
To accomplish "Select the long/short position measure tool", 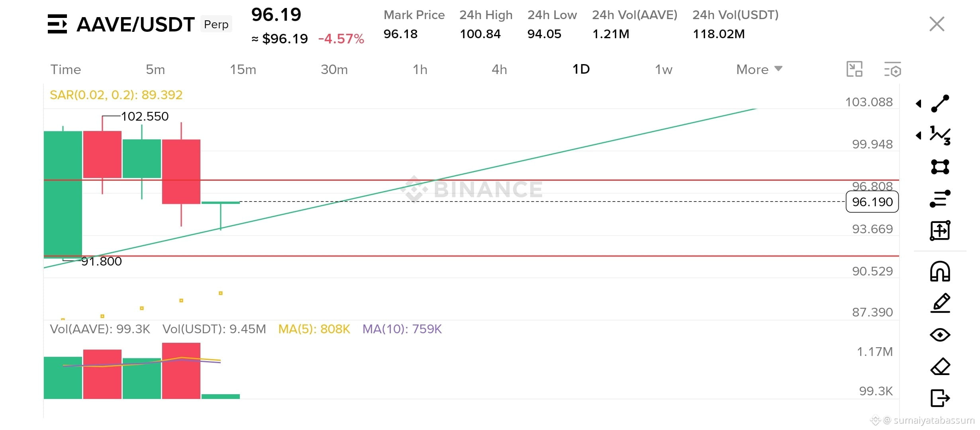I will click(940, 231).
